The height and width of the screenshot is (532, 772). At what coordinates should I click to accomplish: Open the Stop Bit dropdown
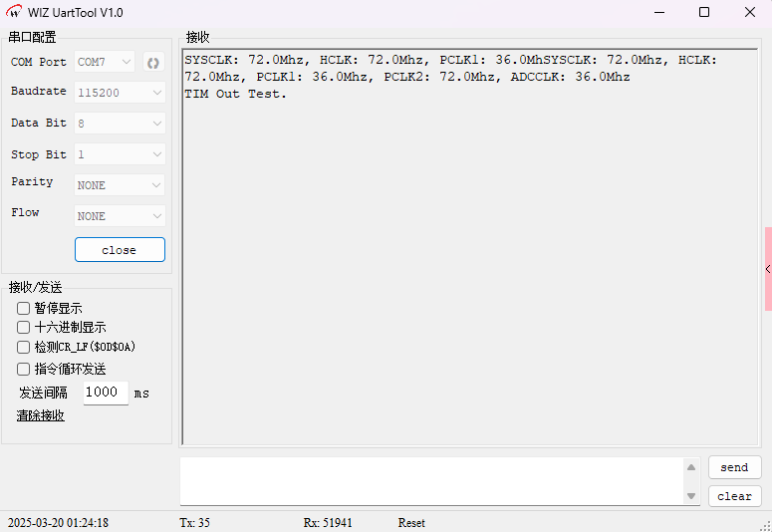click(x=120, y=155)
